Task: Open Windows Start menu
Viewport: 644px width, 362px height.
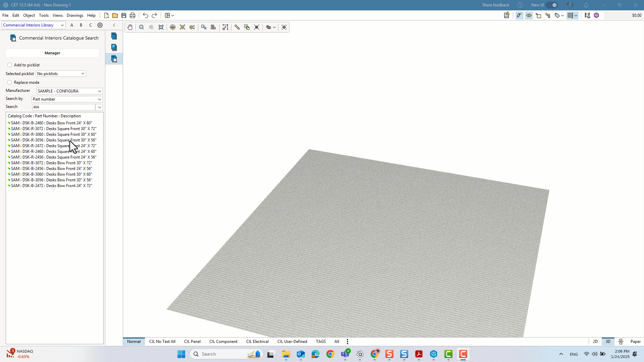Action: [181, 354]
